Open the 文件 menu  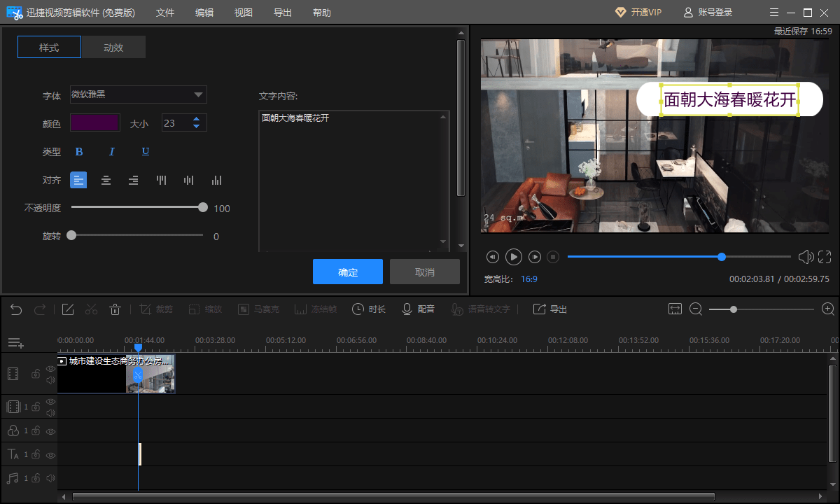click(x=165, y=13)
